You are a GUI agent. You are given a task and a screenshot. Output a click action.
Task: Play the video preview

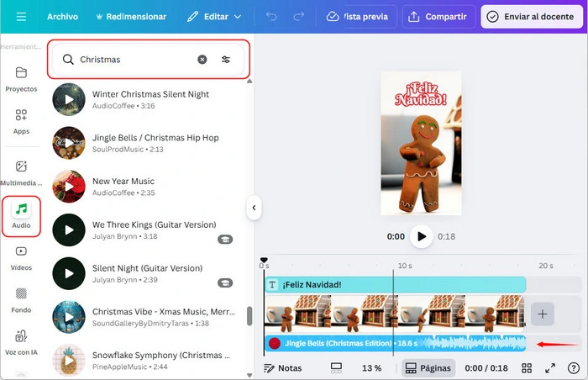click(x=422, y=236)
